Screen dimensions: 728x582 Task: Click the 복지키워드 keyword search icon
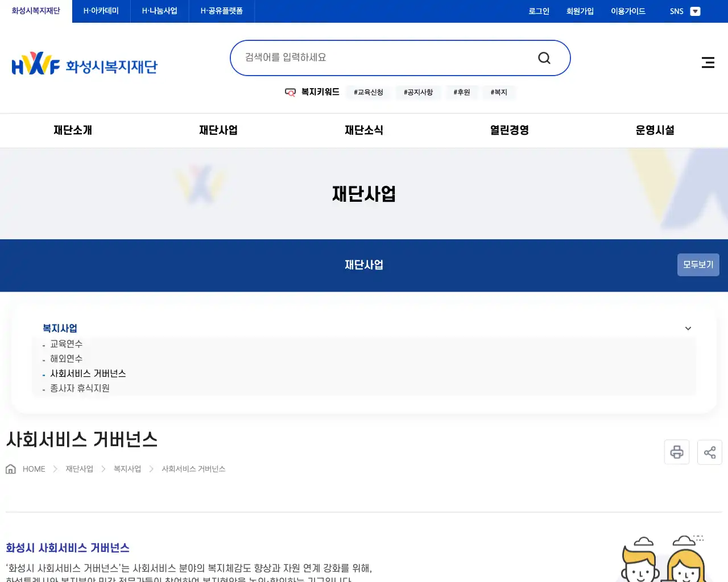290,92
